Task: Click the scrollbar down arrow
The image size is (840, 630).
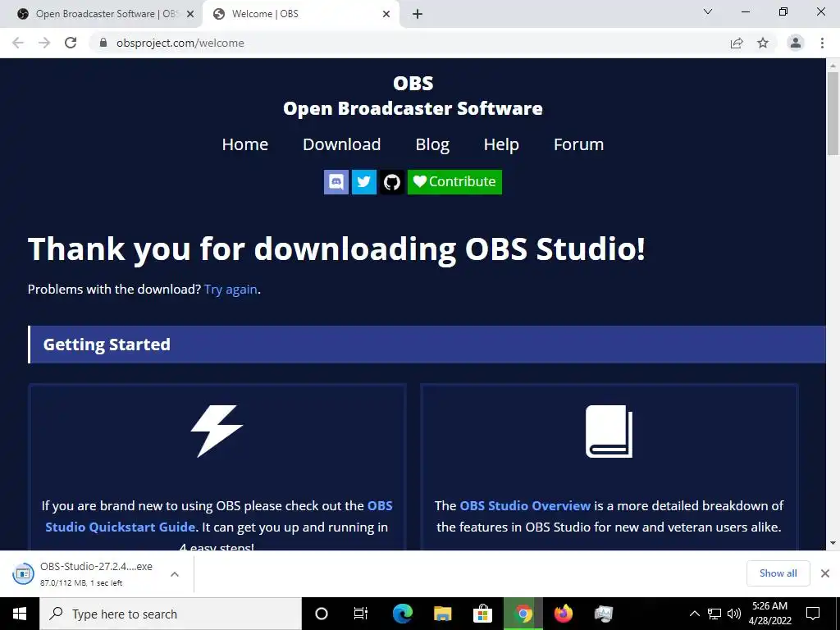Action: pyautogui.click(x=833, y=543)
